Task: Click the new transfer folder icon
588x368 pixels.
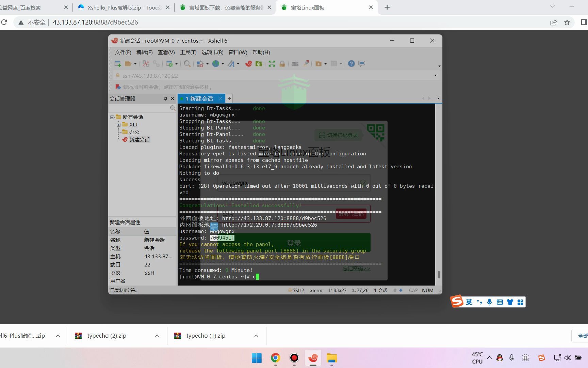Action: click(318, 64)
